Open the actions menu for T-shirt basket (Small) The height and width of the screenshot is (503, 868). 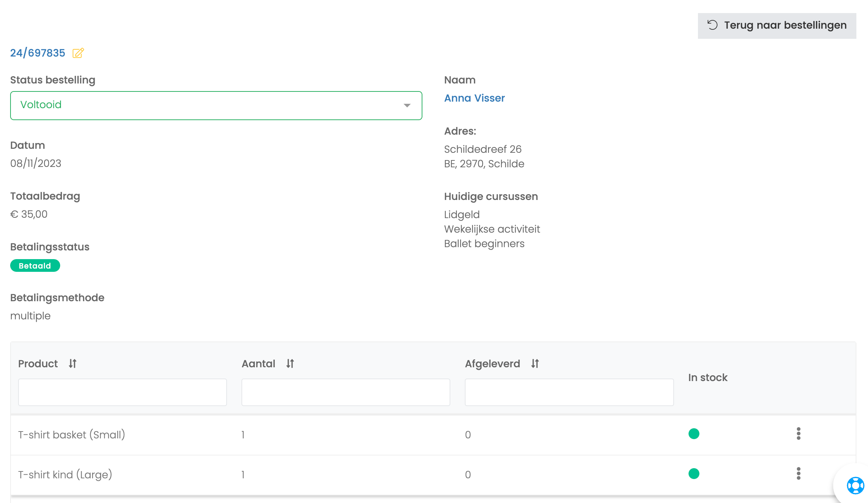tap(798, 434)
